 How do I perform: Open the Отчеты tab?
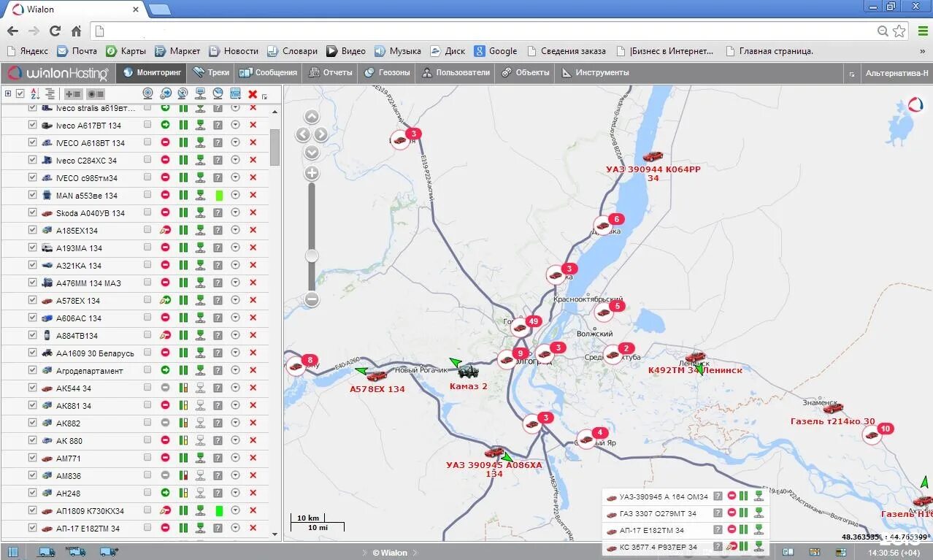(331, 73)
